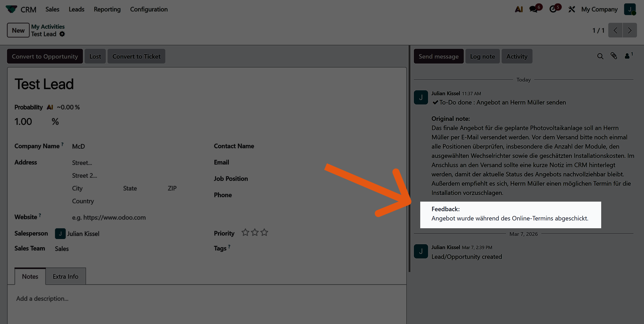Set priority to two stars
This screenshot has width=644, height=324.
tap(255, 233)
